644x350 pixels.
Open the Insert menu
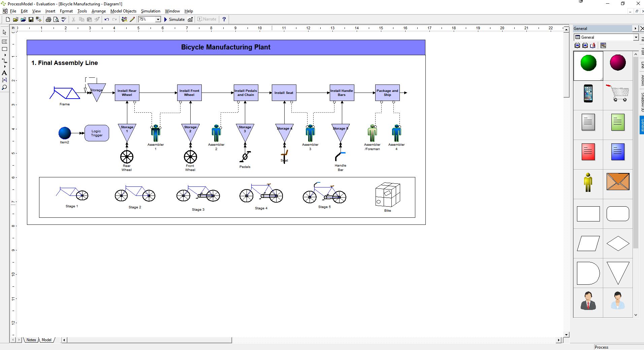click(x=50, y=11)
